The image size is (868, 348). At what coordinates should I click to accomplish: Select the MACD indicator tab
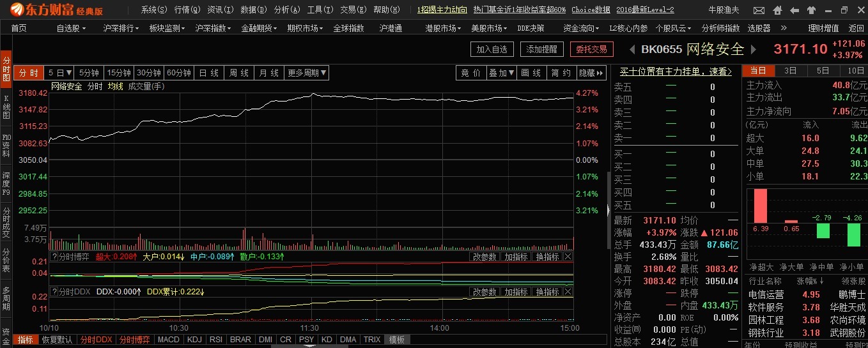(169, 340)
